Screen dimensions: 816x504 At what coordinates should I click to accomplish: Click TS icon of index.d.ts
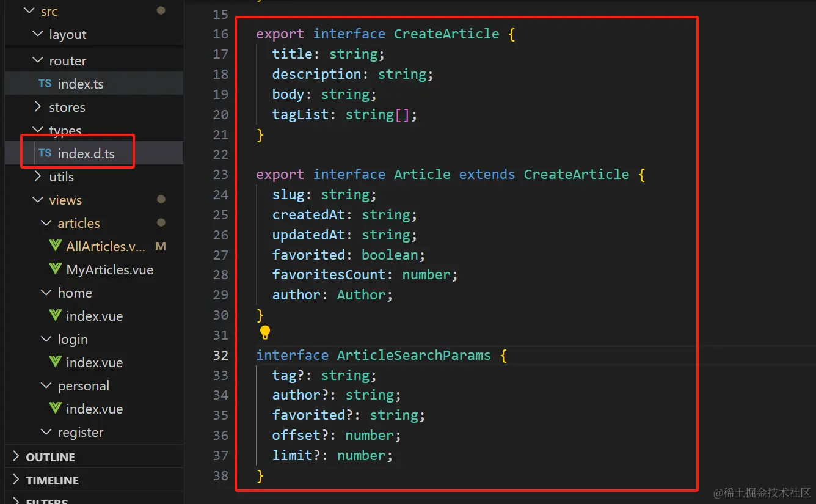tap(45, 153)
